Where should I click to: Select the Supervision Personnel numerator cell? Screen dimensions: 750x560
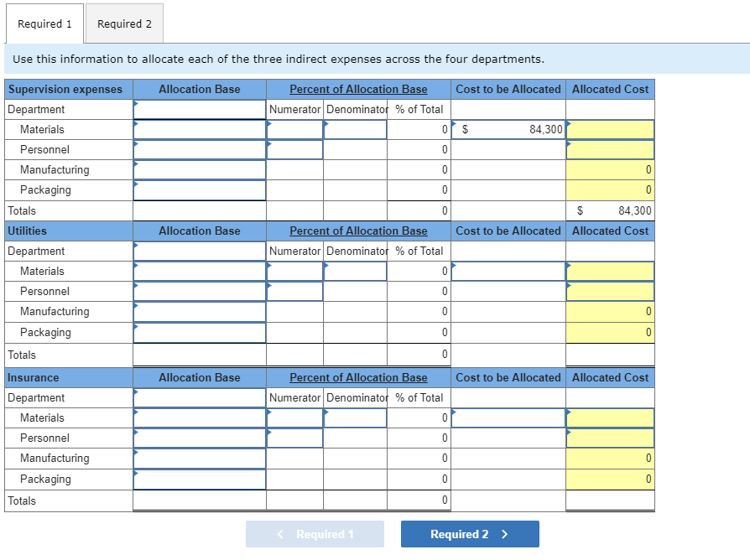click(x=294, y=149)
